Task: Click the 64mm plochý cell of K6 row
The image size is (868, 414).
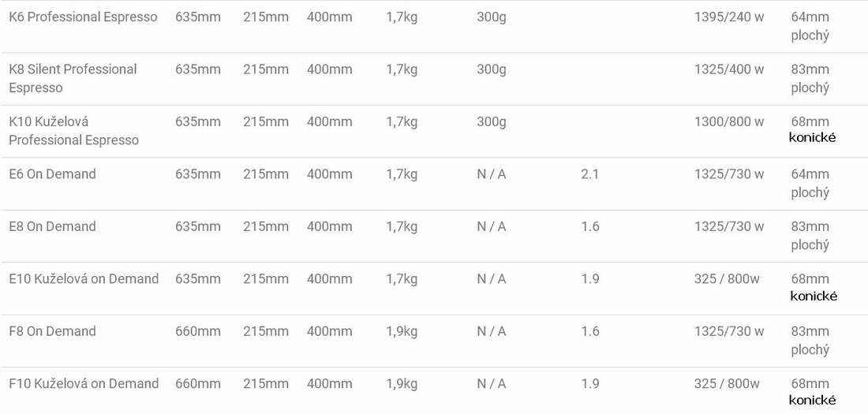Action: [x=810, y=27]
